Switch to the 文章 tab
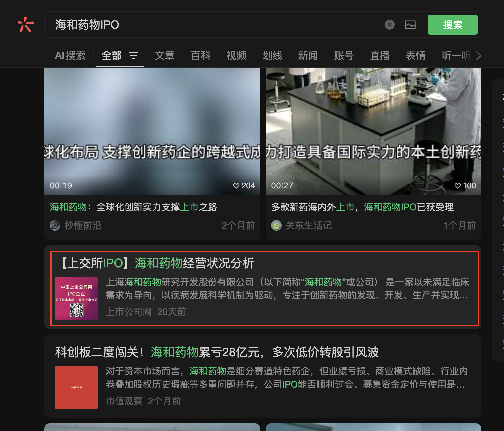Viewport: 504px width, 431px height. coord(165,55)
